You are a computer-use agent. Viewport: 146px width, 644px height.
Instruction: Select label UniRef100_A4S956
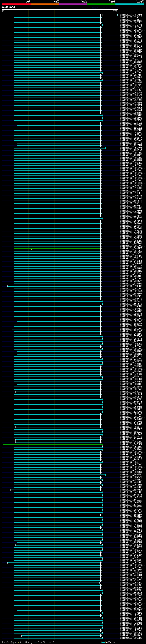[x=131, y=90]
